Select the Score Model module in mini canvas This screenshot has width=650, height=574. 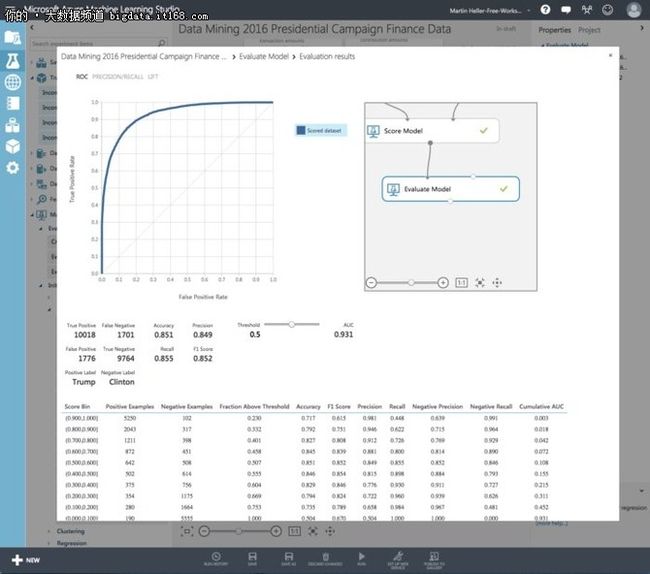tap(432, 131)
